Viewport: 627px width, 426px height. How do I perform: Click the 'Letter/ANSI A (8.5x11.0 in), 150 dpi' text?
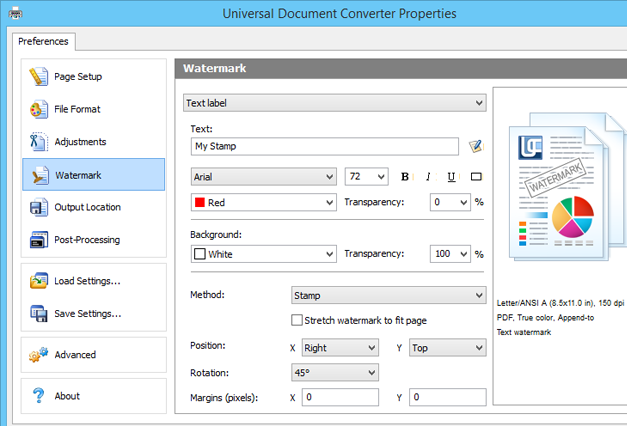pos(560,303)
